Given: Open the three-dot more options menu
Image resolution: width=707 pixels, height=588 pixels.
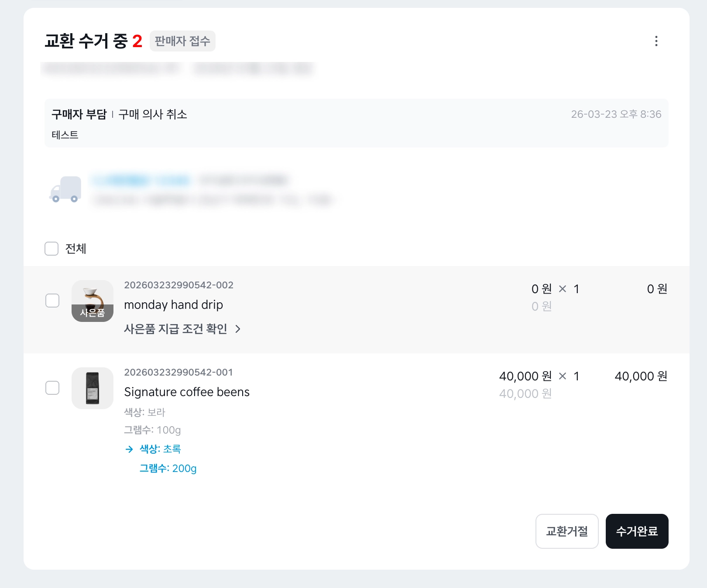Looking at the screenshot, I should [x=656, y=41].
